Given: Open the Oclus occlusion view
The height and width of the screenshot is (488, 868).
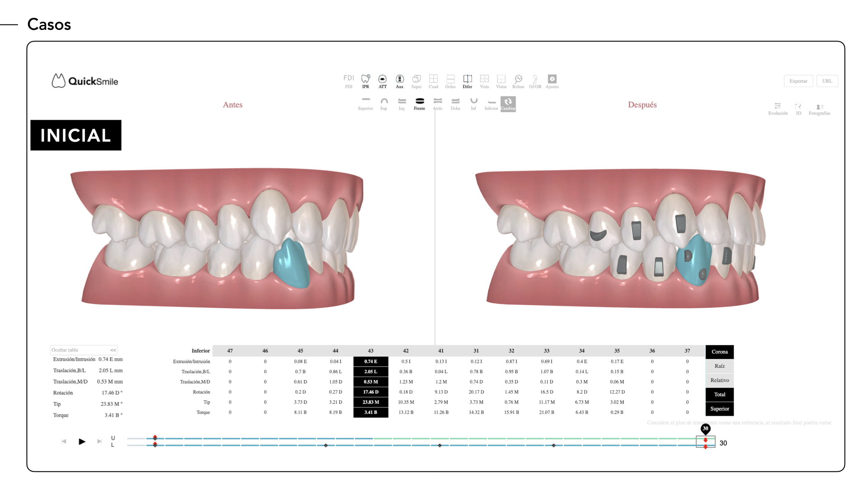Looking at the screenshot, I should pos(450,81).
